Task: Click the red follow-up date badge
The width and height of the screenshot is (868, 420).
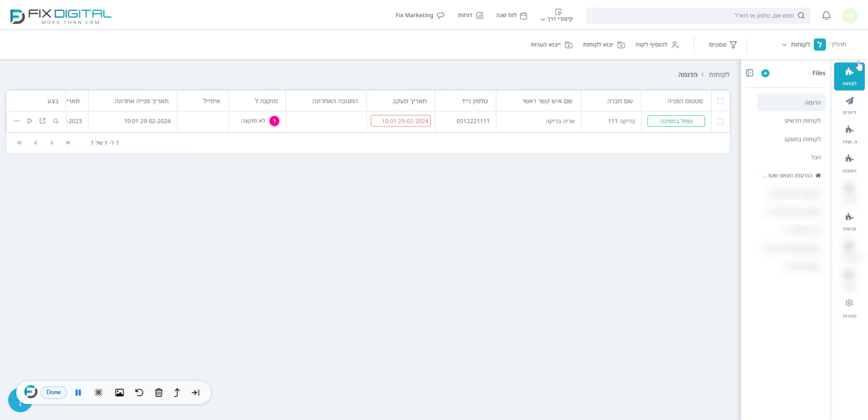Action: click(x=401, y=121)
